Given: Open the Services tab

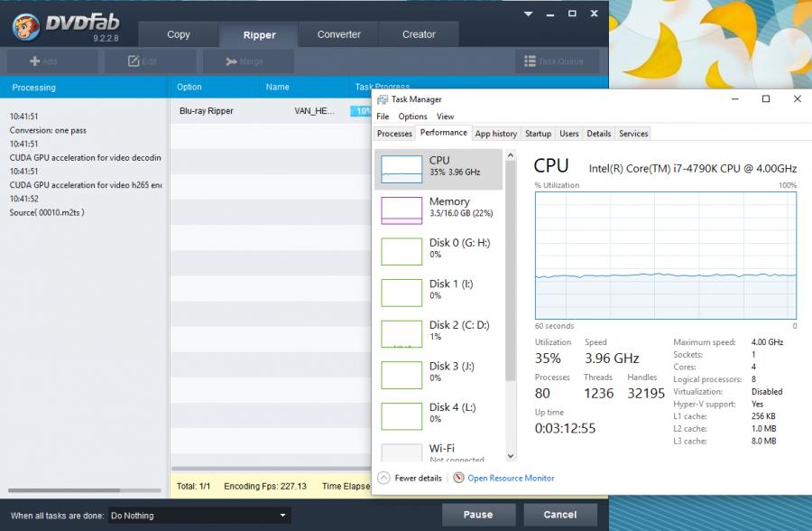Looking at the screenshot, I should coord(633,134).
